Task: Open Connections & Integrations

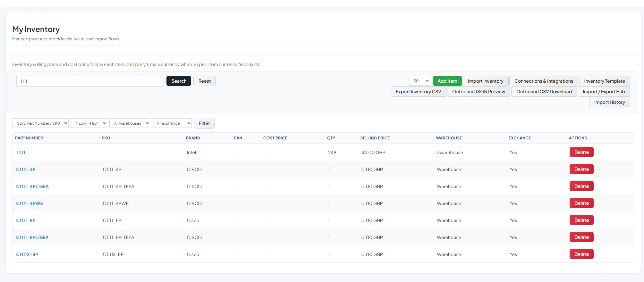Action: click(544, 81)
